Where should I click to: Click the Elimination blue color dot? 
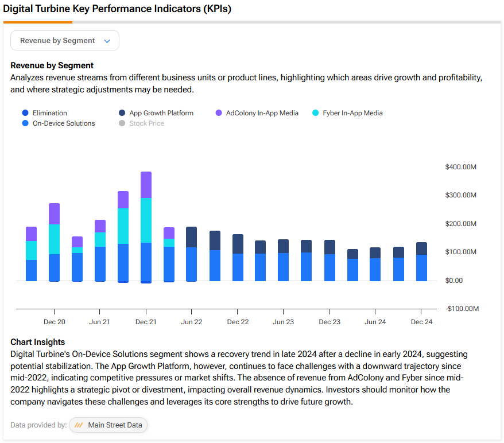25,113
